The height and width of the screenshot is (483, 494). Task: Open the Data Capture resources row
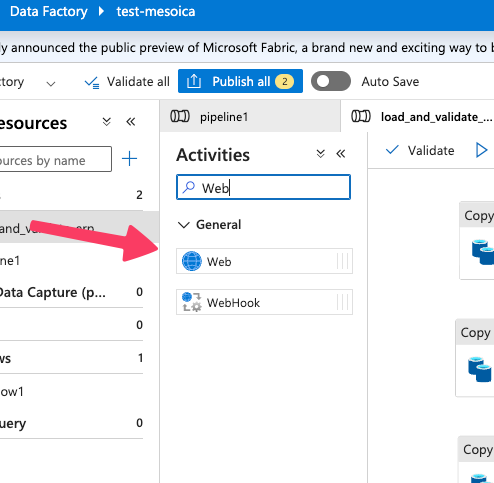(71, 292)
